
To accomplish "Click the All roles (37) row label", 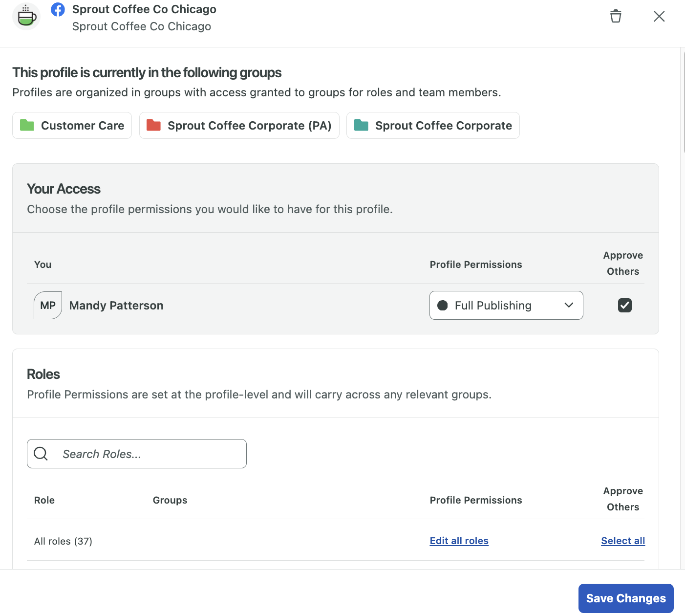I will [x=63, y=541].
